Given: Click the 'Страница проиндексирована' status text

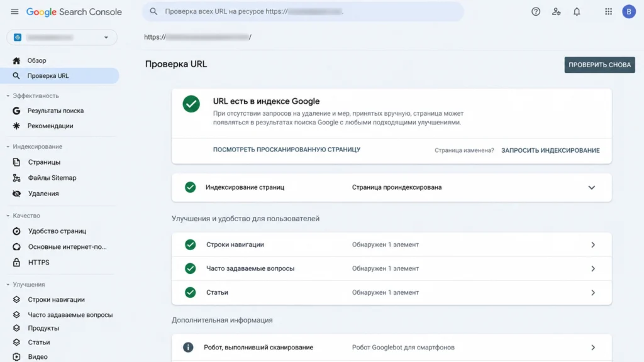Looking at the screenshot, I should click(x=397, y=187).
